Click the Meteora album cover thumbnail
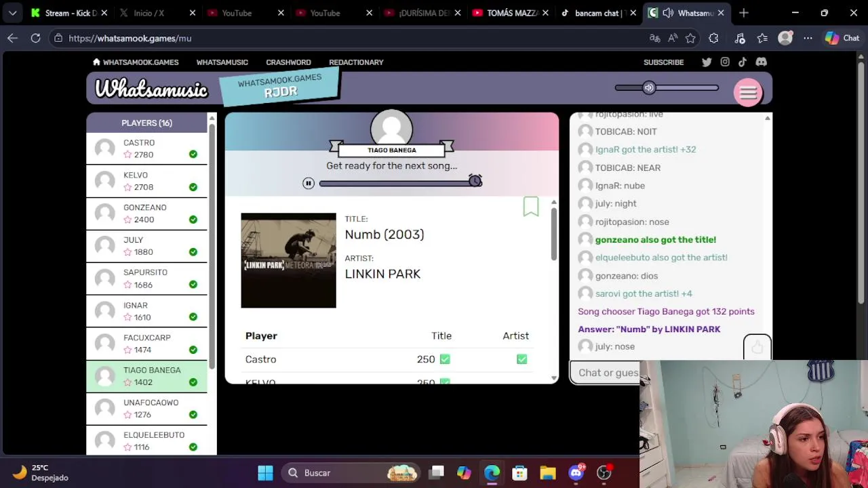868x488 pixels. pos(288,260)
